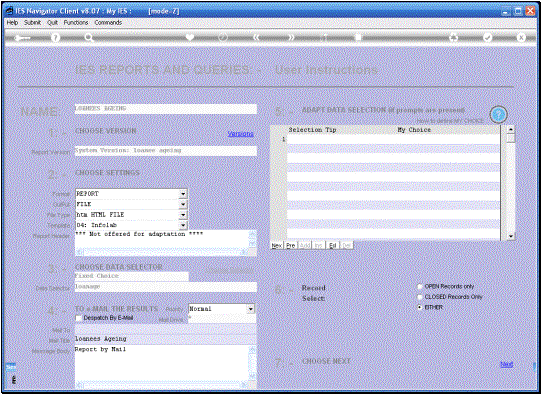Open the Normal priority dropdown
The width and height of the screenshot is (541, 394).
click(x=251, y=309)
